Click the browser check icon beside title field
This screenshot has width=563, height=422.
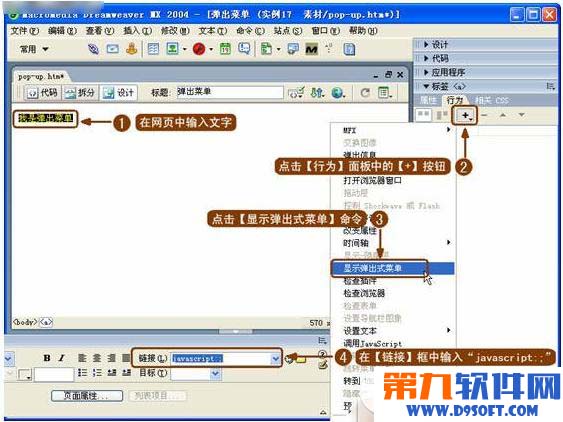pos(296,93)
